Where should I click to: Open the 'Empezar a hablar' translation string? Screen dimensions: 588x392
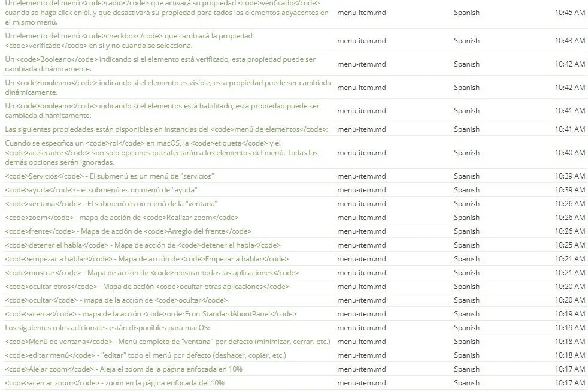(147, 259)
